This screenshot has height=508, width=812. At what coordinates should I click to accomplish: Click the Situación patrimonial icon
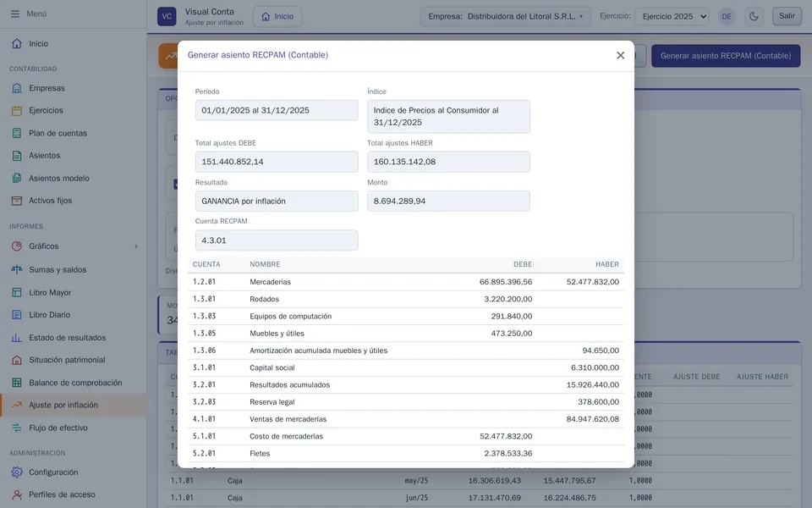click(x=17, y=360)
